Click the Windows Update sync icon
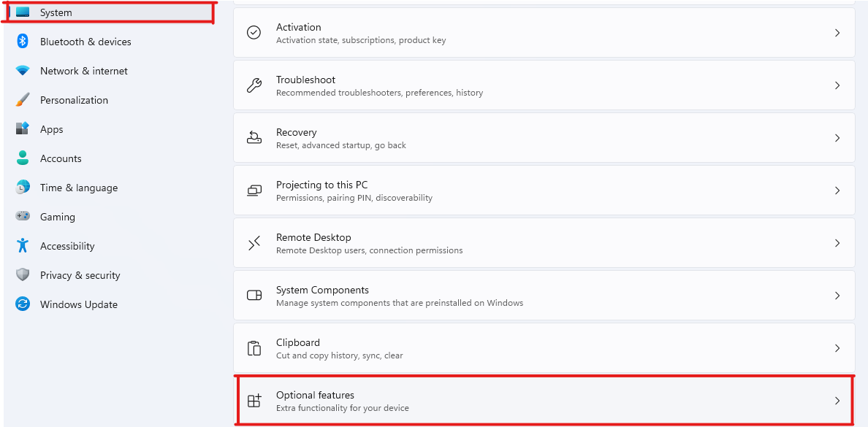Viewport: 868px width, 427px height. [23, 304]
